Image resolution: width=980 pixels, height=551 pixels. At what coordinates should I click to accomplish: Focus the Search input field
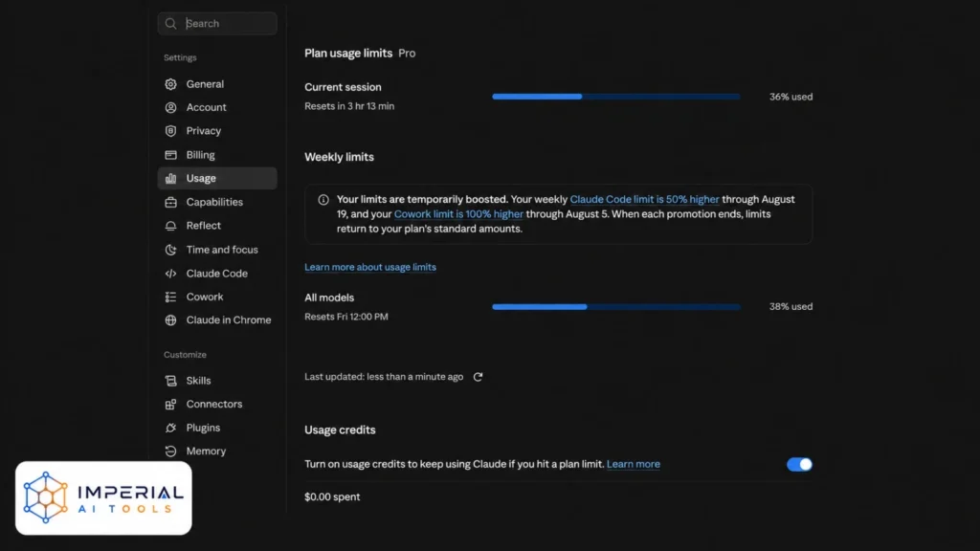(217, 24)
